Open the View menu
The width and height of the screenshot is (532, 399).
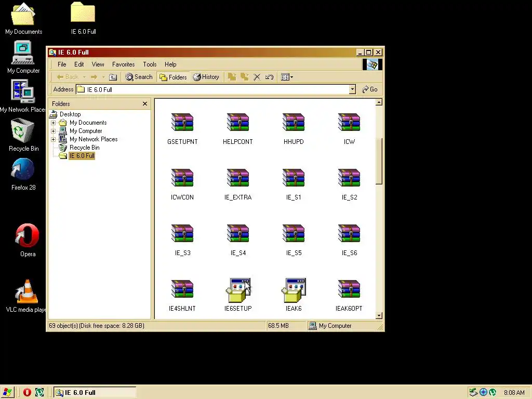pos(98,64)
